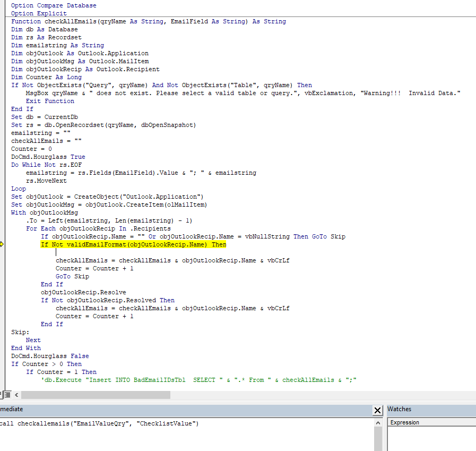Place cursor on Option Explicit line
The width and height of the screenshot is (476, 451).
(39, 13)
